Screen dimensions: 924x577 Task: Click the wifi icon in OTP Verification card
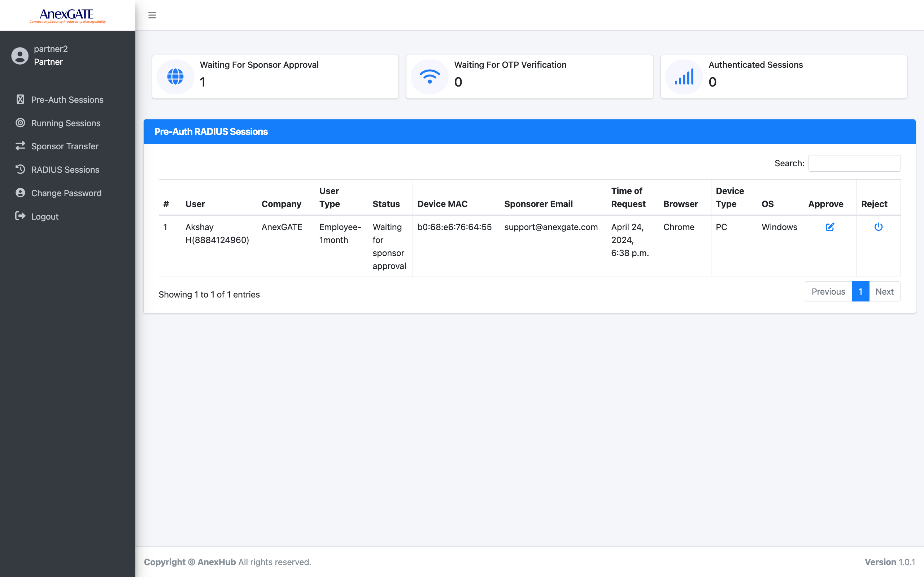coord(430,77)
